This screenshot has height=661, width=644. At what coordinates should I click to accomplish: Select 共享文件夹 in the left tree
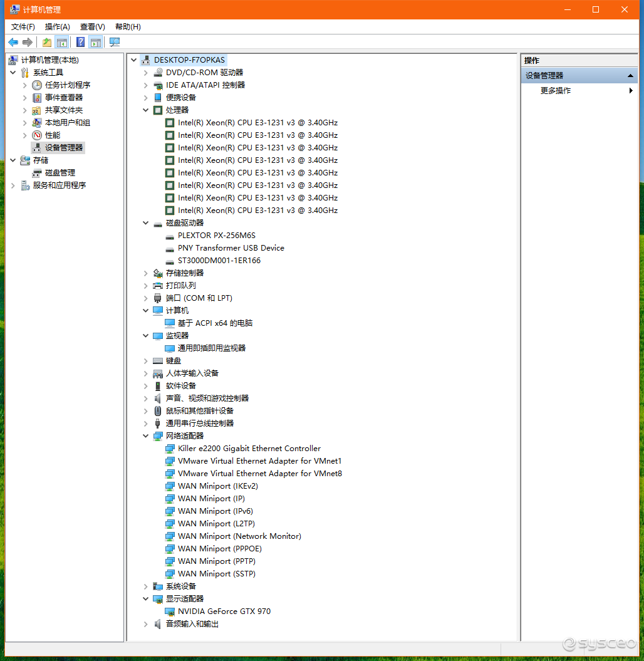pyautogui.click(x=64, y=110)
